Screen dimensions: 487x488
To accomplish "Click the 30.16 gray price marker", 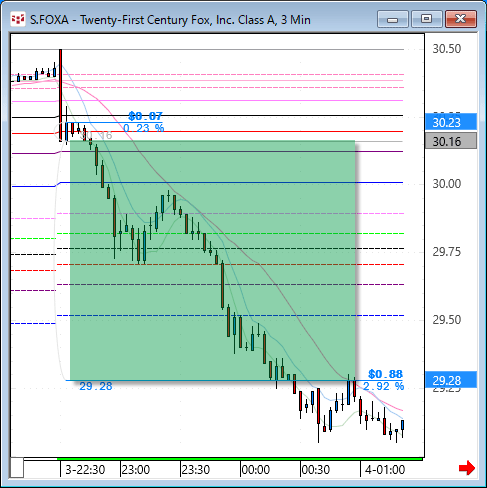I will [x=451, y=141].
